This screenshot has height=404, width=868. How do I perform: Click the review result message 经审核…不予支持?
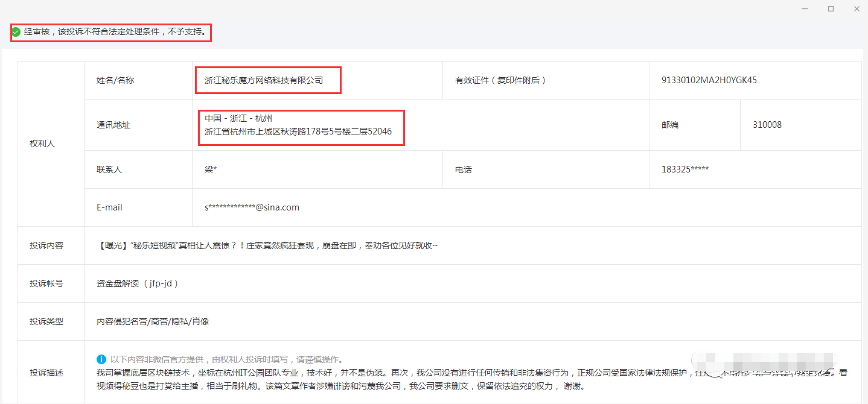pos(118,32)
